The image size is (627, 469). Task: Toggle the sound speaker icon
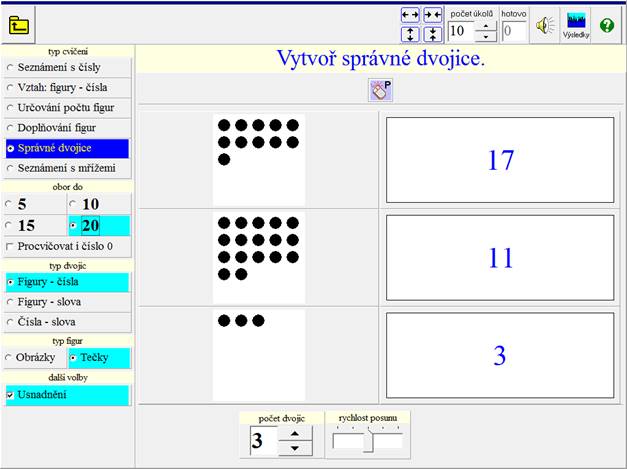pyautogui.click(x=545, y=26)
